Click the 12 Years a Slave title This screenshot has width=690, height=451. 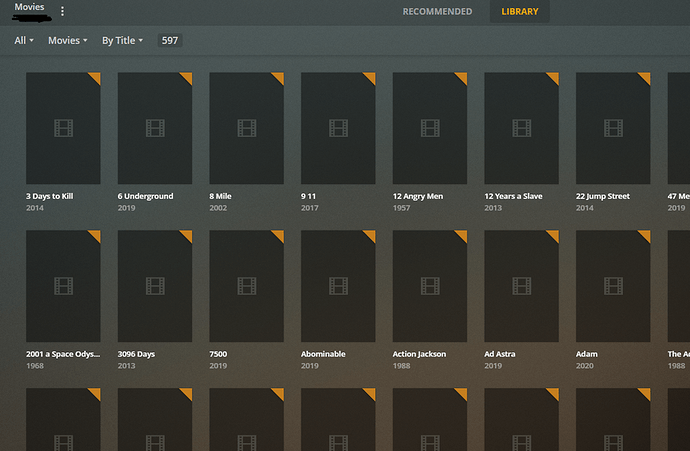[514, 196]
